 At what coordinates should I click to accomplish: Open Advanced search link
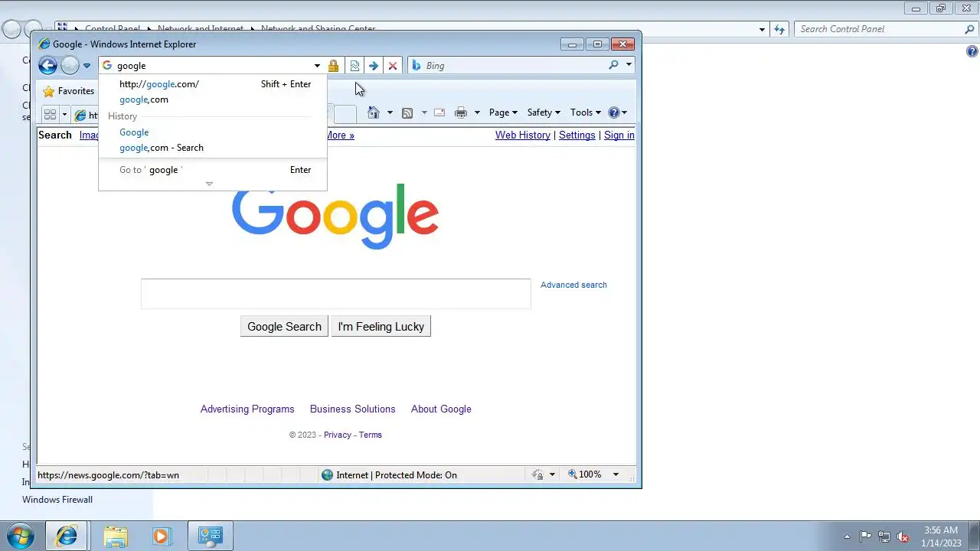click(x=573, y=285)
